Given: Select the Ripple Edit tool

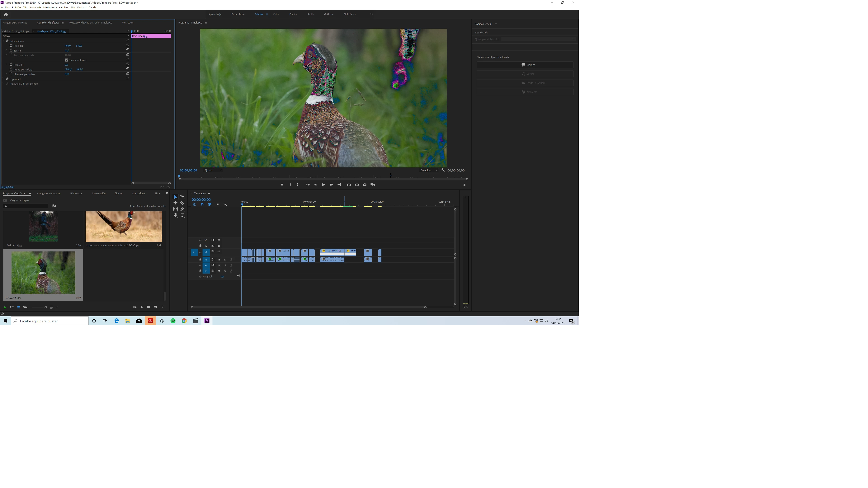Looking at the screenshot, I should tap(175, 203).
